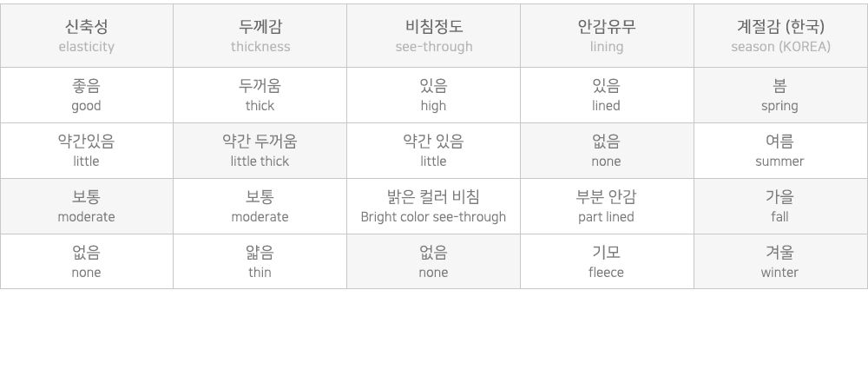Click the 기모 fleece cell

(x=607, y=261)
